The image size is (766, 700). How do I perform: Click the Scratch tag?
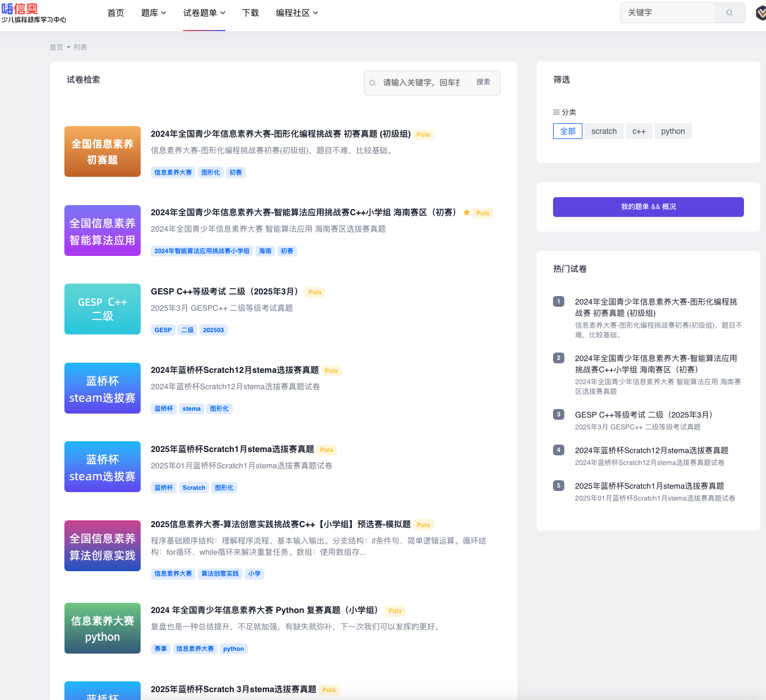click(194, 488)
